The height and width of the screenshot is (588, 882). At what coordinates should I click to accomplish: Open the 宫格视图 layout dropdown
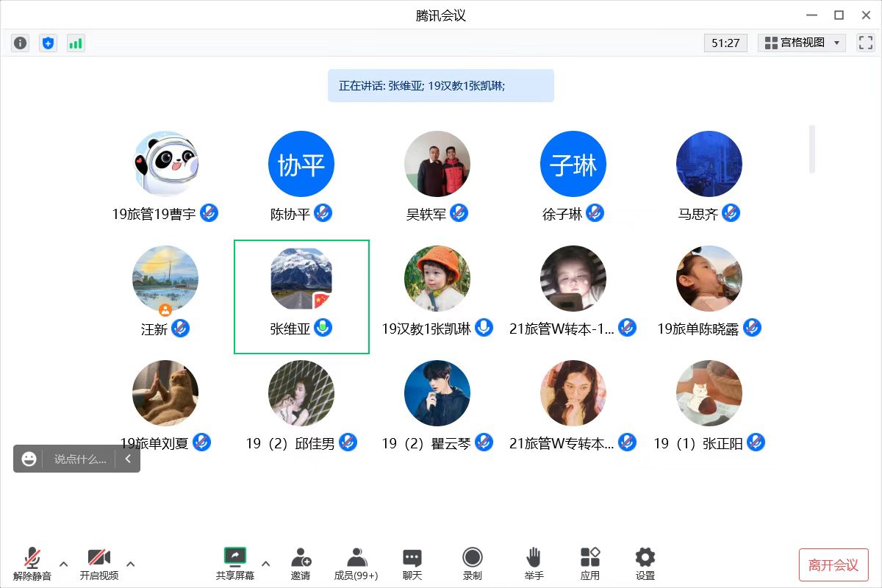[802, 43]
